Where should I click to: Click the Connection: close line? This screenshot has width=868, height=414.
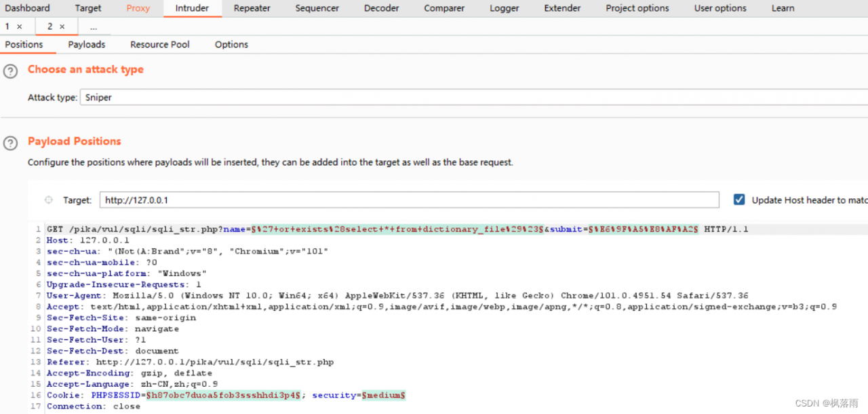click(x=93, y=406)
